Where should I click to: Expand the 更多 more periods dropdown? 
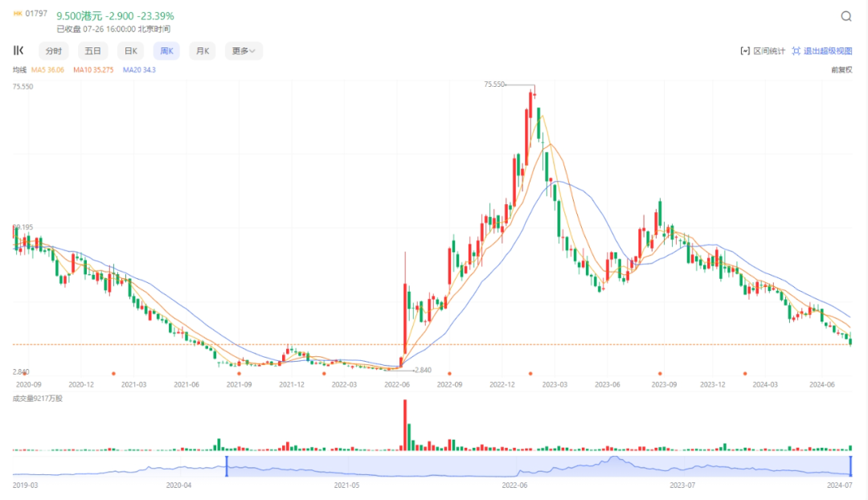pyautogui.click(x=243, y=51)
